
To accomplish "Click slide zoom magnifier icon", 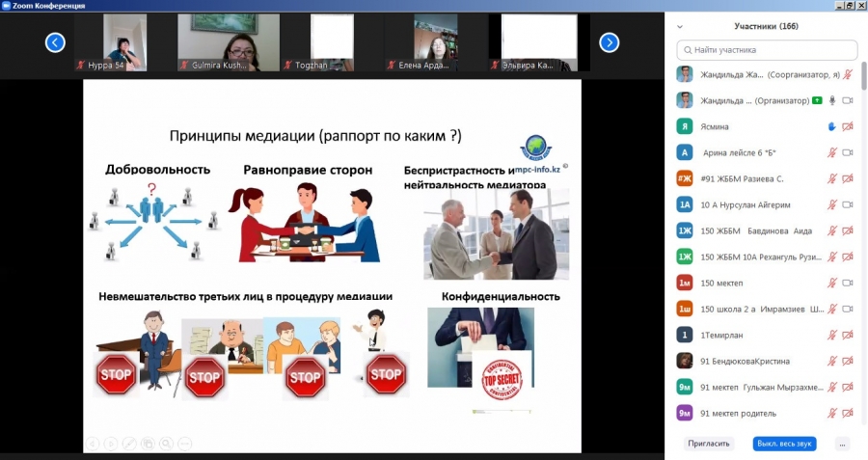I will tap(166, 444).
